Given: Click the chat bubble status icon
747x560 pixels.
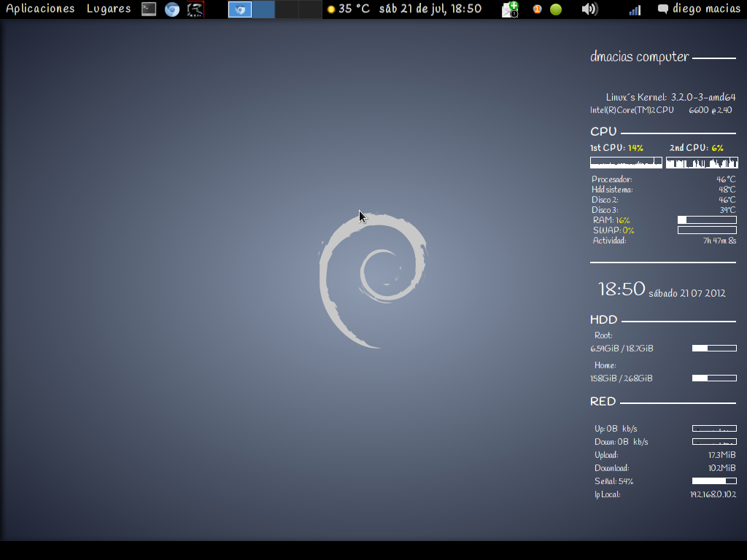Looking at the screenshot, I should (662, 9).
